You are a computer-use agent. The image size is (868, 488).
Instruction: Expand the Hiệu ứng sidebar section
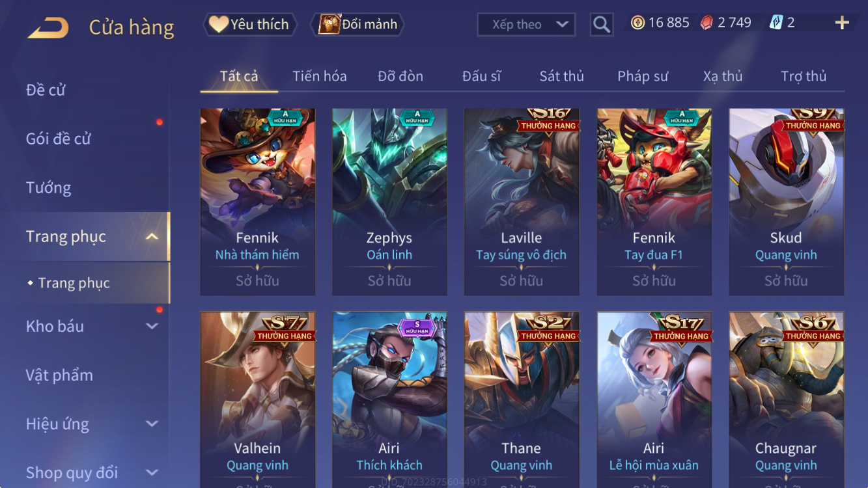[x=152, y=424]
